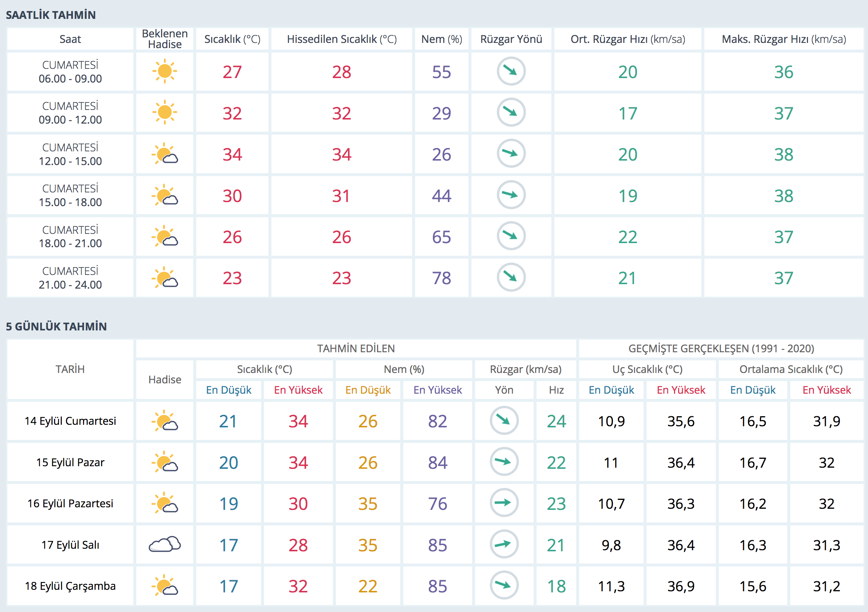The height and width of the screenshot is (612, 868).
Task: Select the 15 Eylül Pazar date cell
Action: point(70,463)
